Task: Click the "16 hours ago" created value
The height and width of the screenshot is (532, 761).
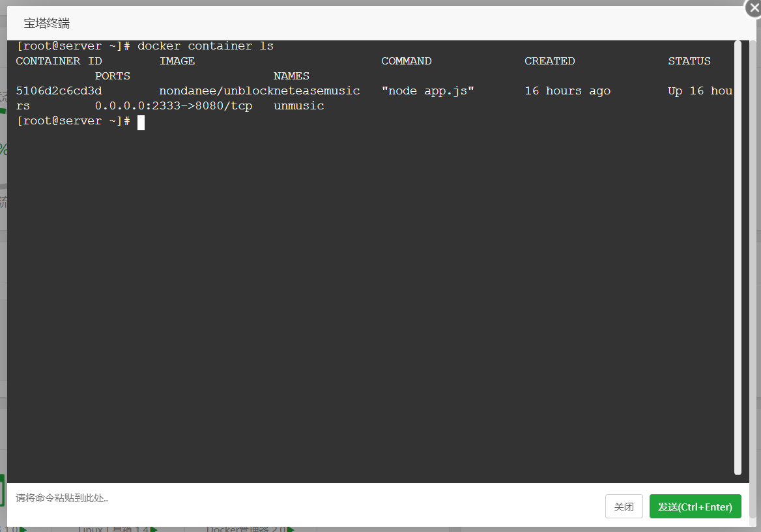Action: pyautogui.click(x=567, y=91)
